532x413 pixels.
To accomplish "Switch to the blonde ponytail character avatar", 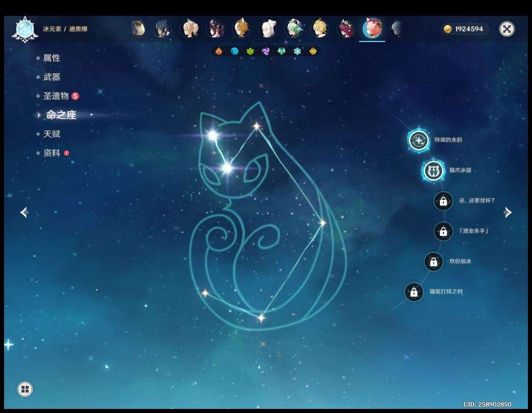I will tap(190, 29).
